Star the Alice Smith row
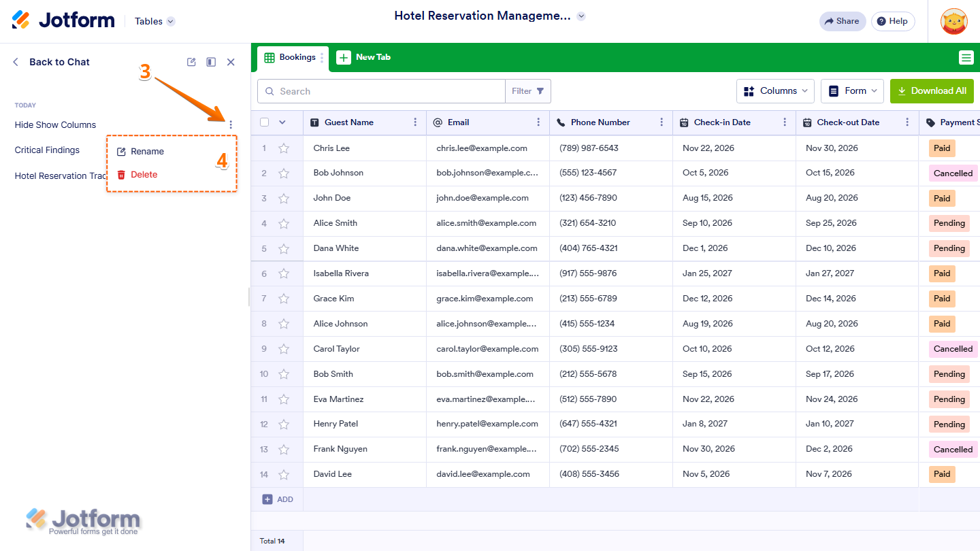The width and height of the screenshot is (980, 551). [284, 223]
